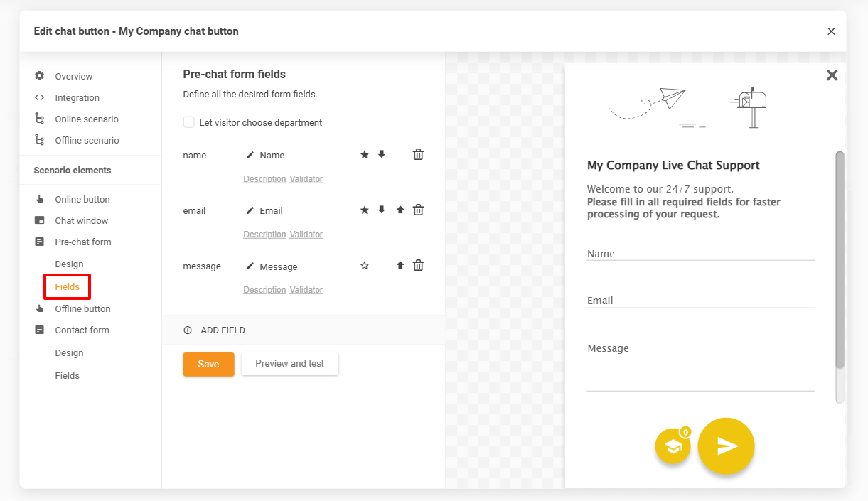Viewport: 868px width, 501px height.
Task: Toggle required star on email field
Action: (365, 210)
